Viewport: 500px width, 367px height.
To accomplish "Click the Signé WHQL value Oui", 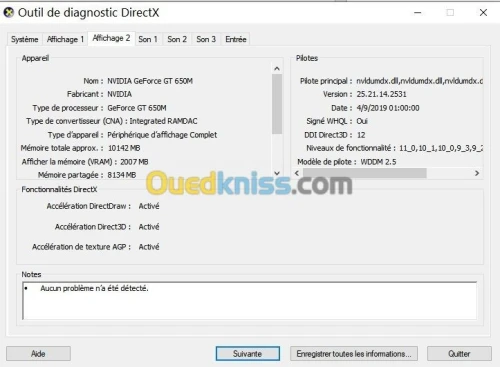I will (x=362, y=121).
